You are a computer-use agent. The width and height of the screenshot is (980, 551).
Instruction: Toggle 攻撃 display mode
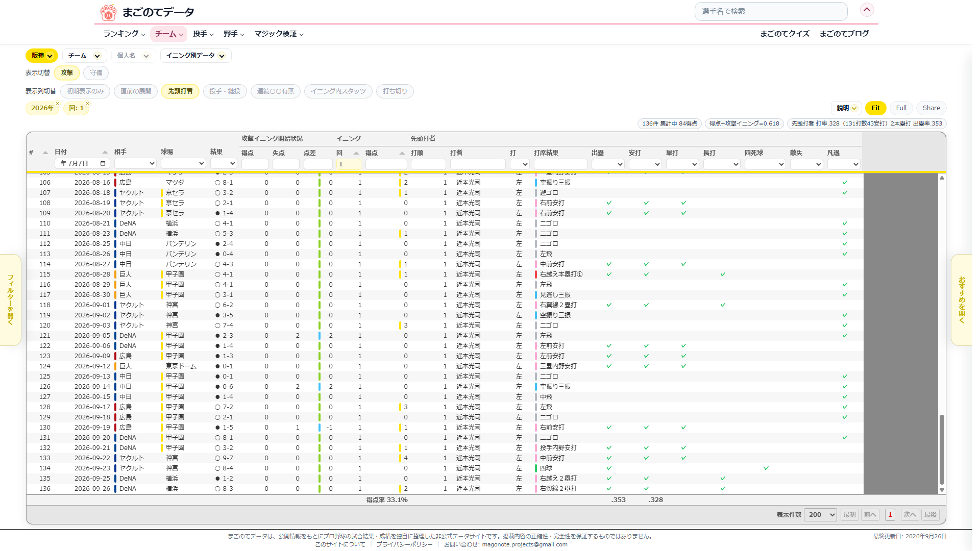point(67,73)
